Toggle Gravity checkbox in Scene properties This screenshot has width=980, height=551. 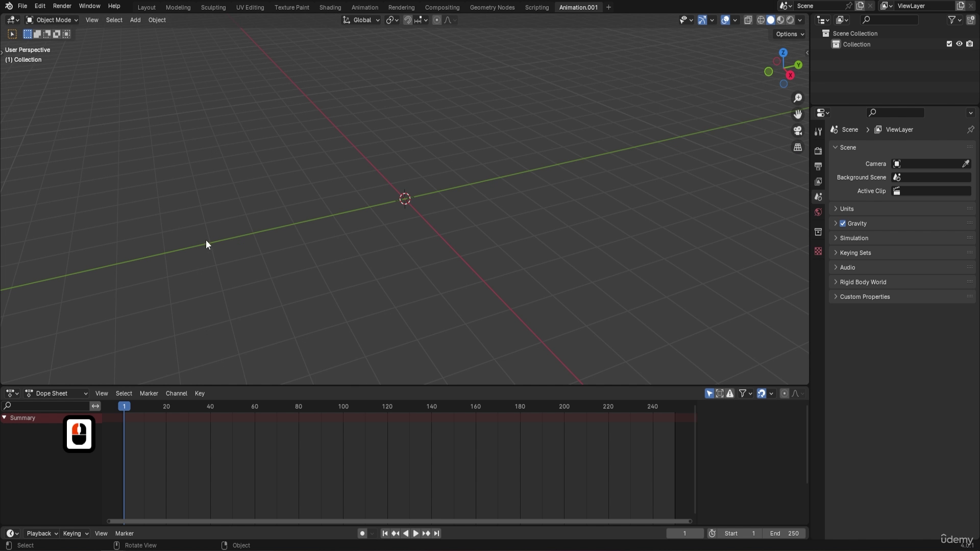pos(843,223)
